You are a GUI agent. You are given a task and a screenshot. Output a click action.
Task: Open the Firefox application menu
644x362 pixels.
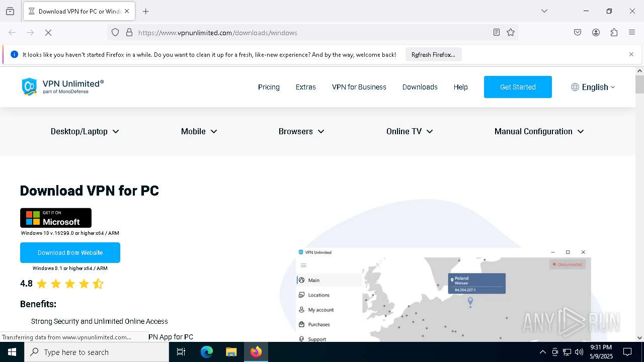tap(632, 33)
